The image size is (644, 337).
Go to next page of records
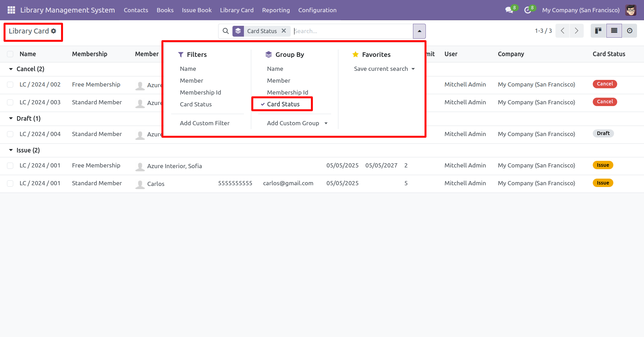point(576,31)
